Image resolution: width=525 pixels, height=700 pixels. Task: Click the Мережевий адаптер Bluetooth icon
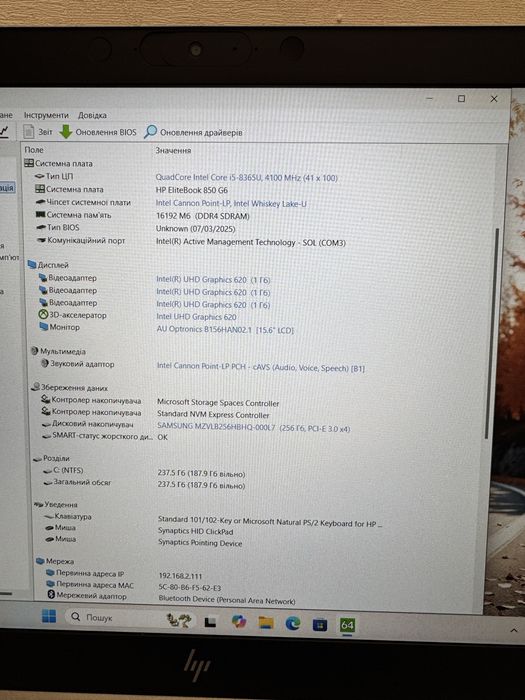(51, 595)
